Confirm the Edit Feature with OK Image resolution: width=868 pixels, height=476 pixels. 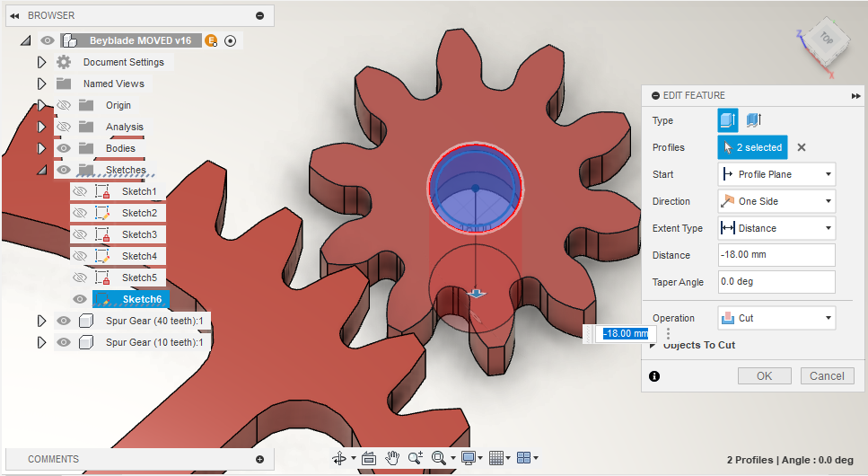[x=765, y=376]
